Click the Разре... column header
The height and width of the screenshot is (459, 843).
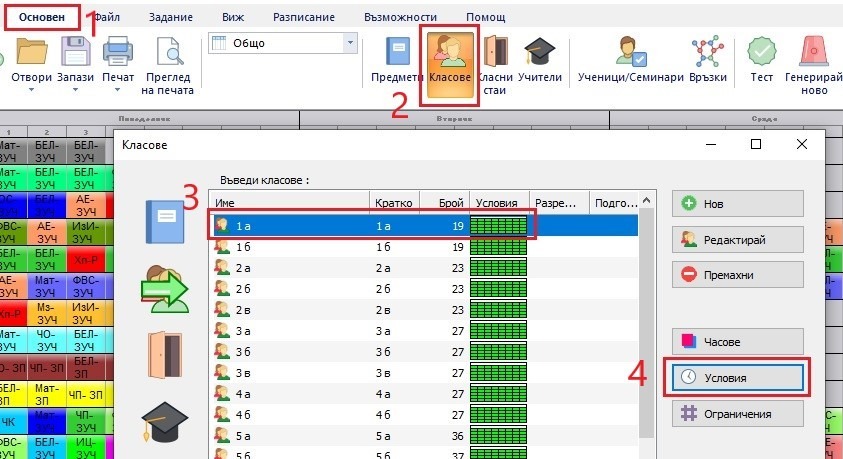pyautogui.click(x=559, y=203)
